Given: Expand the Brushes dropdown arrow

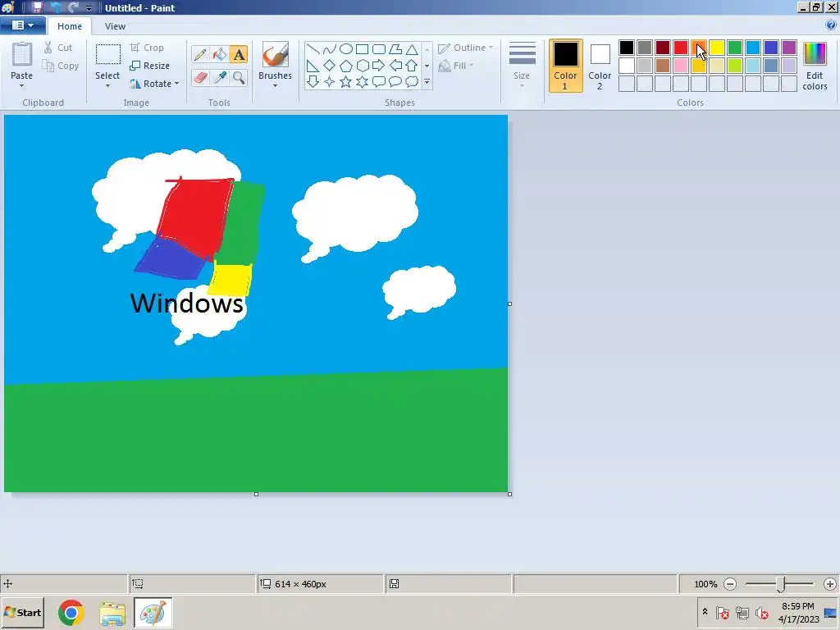Looking at the screenshot, I should pyautogui.click(x=275, y=85).
